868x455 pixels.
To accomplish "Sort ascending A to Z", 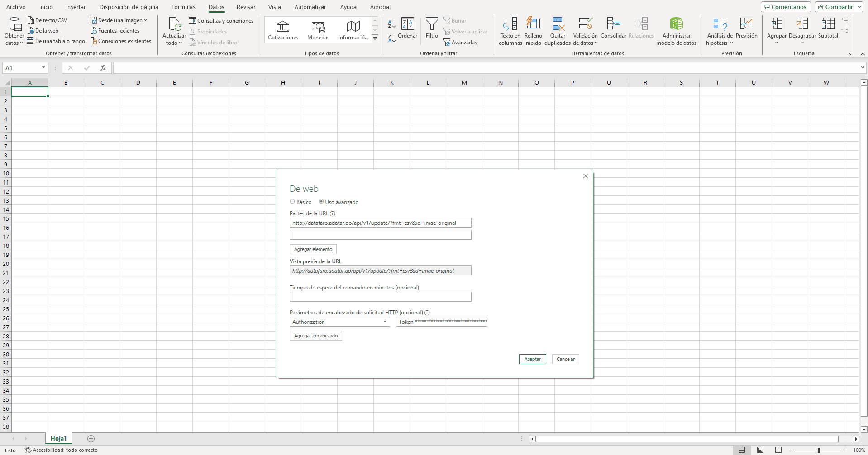I will 392,24.
